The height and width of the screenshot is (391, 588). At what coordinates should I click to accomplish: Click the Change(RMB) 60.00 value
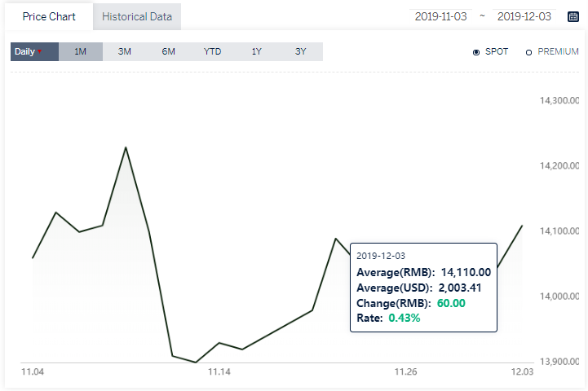click(x=451, y=303)
